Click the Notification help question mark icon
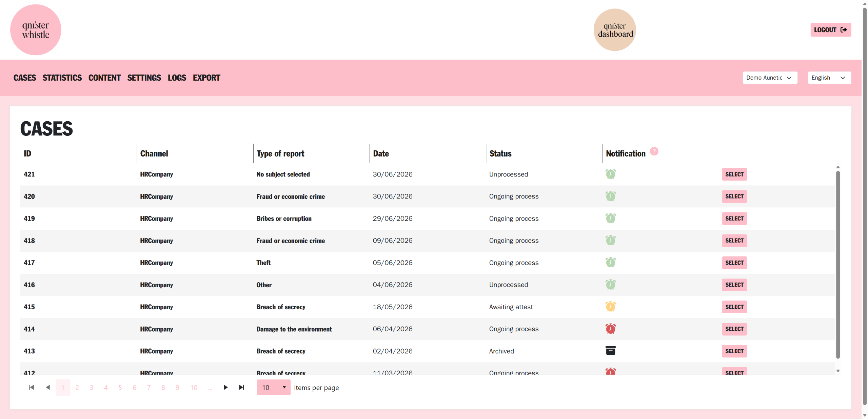The width and height of the screenshot is (868, 419). click(x=654, y=151)
